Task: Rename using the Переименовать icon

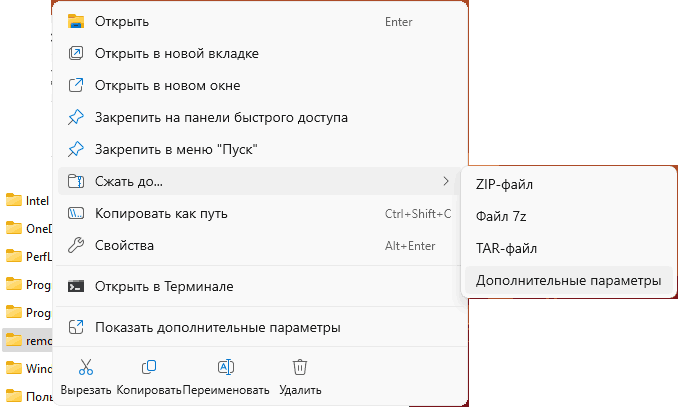Action: point(226,367)
